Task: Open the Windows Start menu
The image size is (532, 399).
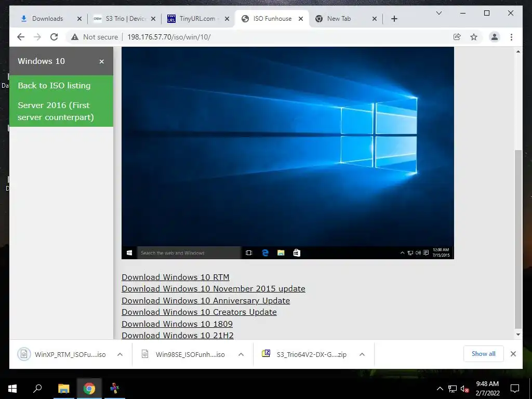Action: tap(12, 389)
